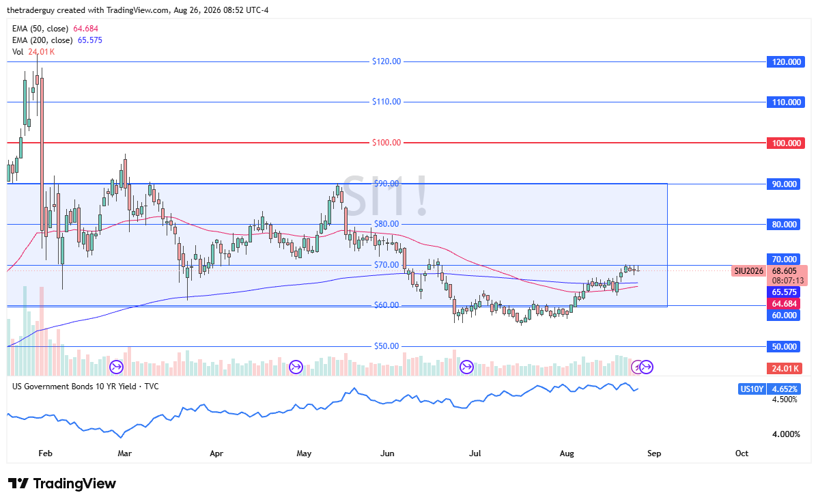This screenshot has height=504, width=818.
Task: Click the Jun date axis label
Action: [387, 453]
